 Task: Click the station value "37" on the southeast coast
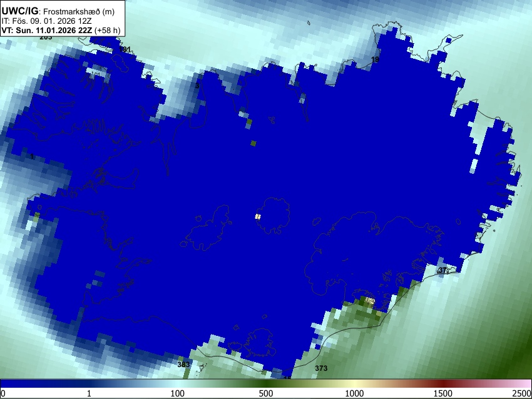(442, 270)
